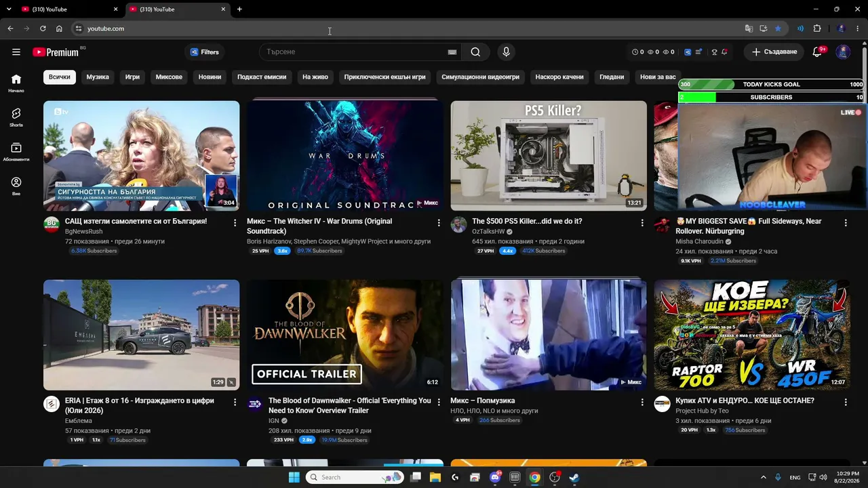The height and width of the screenshot is (488, 868).
Task: Open the Misha Charoudin channel link
Action: [x=700, y=241]
